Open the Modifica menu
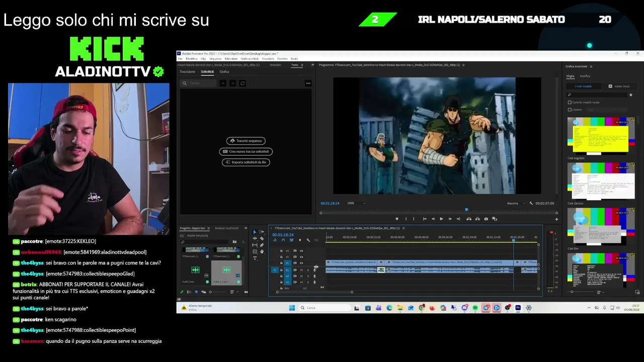Image resolution: width=644 pixels, height=362 pixels. 192,59
